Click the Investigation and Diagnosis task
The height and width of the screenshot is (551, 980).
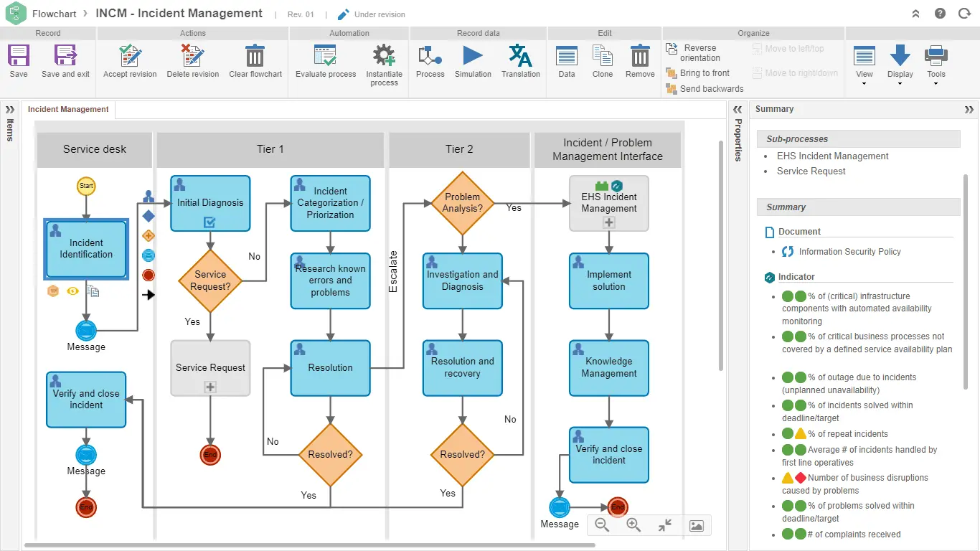[x=463, y=281]
